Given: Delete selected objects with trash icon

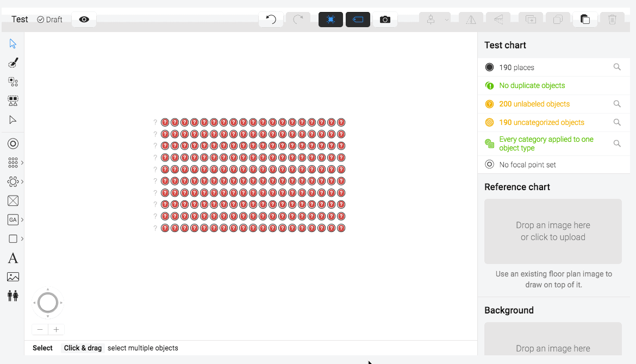Looking at the screenshot, I should [613, 20].
